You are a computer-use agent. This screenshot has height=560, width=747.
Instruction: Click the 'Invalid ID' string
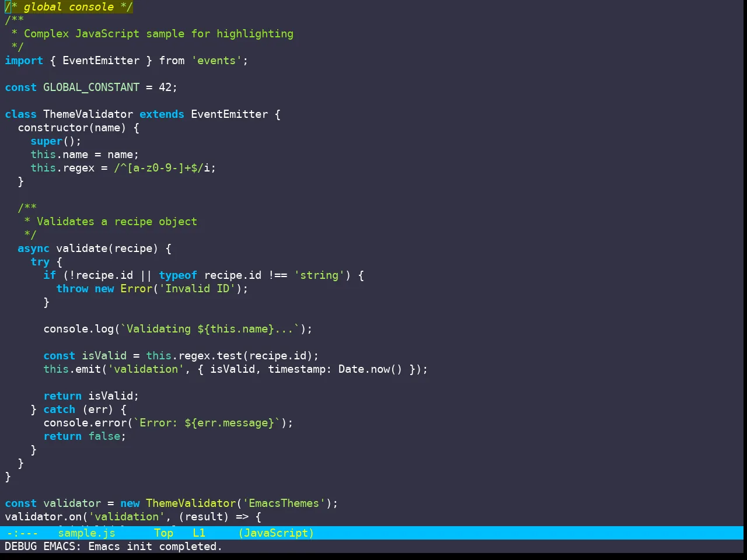pos(197,289)
